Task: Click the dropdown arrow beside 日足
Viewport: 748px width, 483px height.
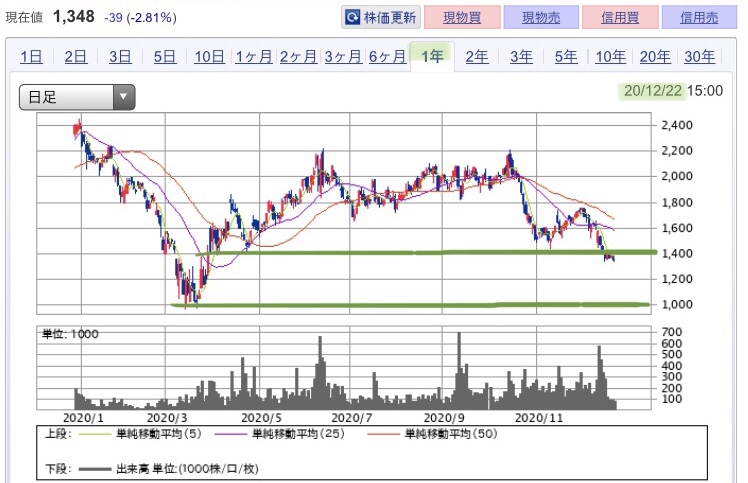Action: [x=124, y=97]
